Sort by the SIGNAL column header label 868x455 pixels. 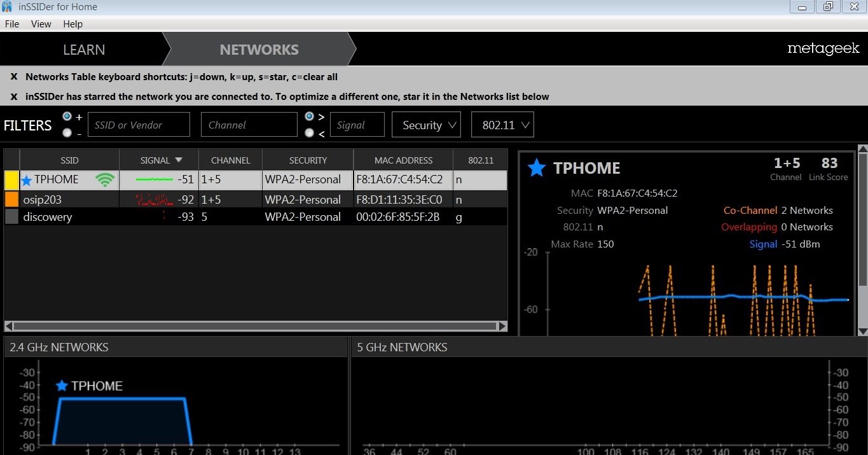[x=155, y=160]
